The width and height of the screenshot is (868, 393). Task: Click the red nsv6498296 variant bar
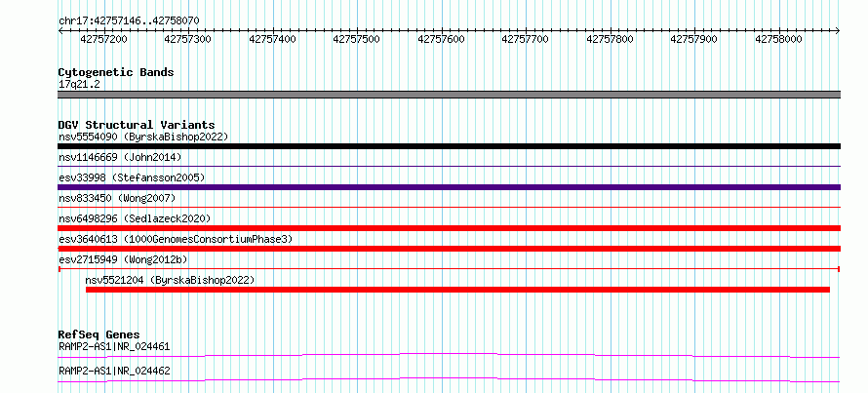click(449, 228)
